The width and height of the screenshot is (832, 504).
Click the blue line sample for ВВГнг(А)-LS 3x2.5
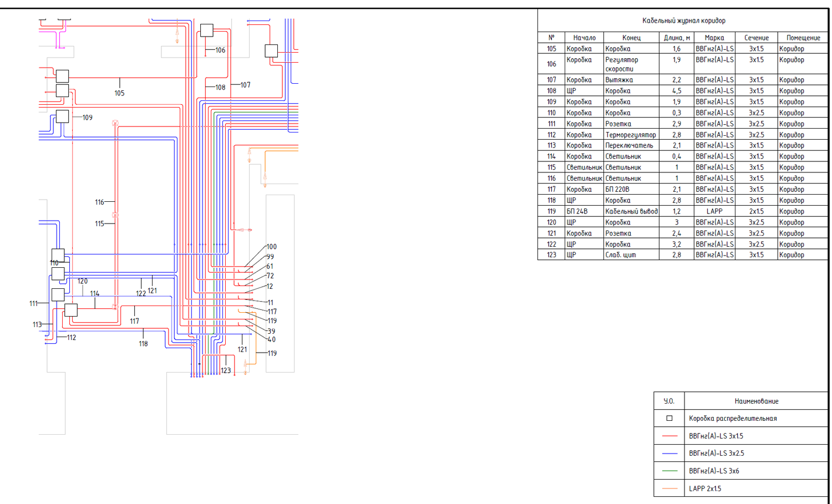[x=669, y=453]
